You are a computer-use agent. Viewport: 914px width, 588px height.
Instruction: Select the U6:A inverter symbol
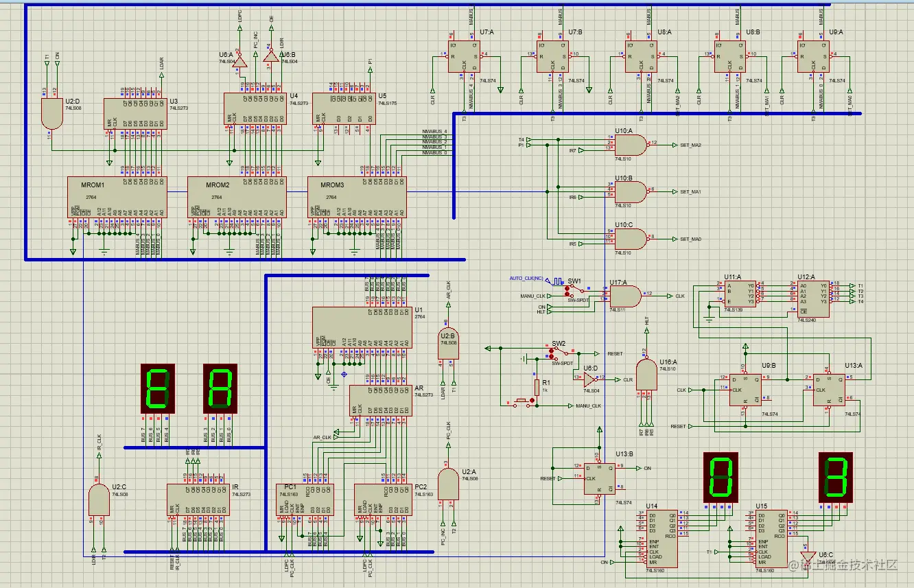(241, 61)
